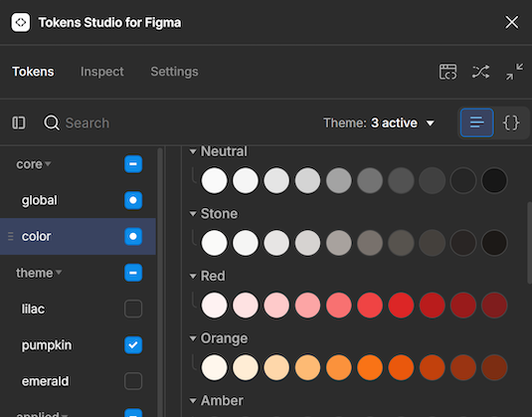The height and width of the screenshot is (417, 532).
Task: Pick the seventh Red swatch
Action: tap(401, 306)
